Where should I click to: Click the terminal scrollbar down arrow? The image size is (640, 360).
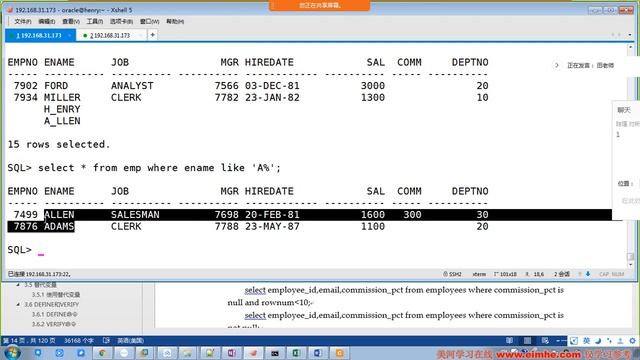pos(631,264)
